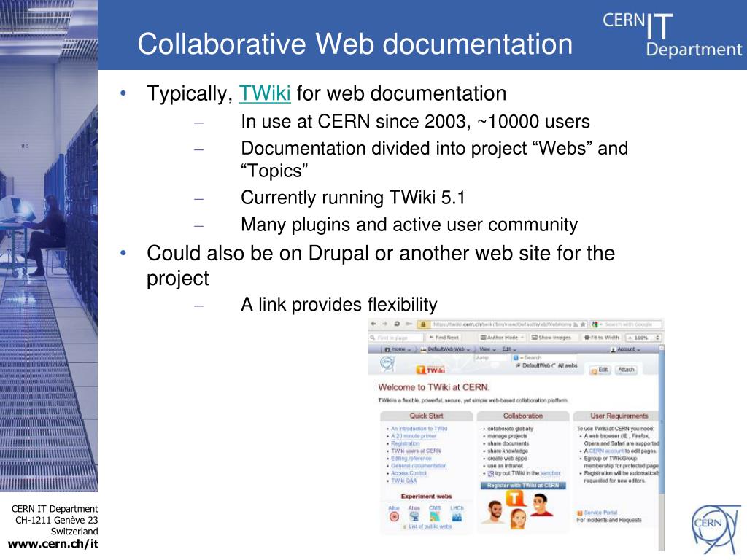Select the DefaultWeb search radio button
The image size is (747, 560).
[519, 366]
